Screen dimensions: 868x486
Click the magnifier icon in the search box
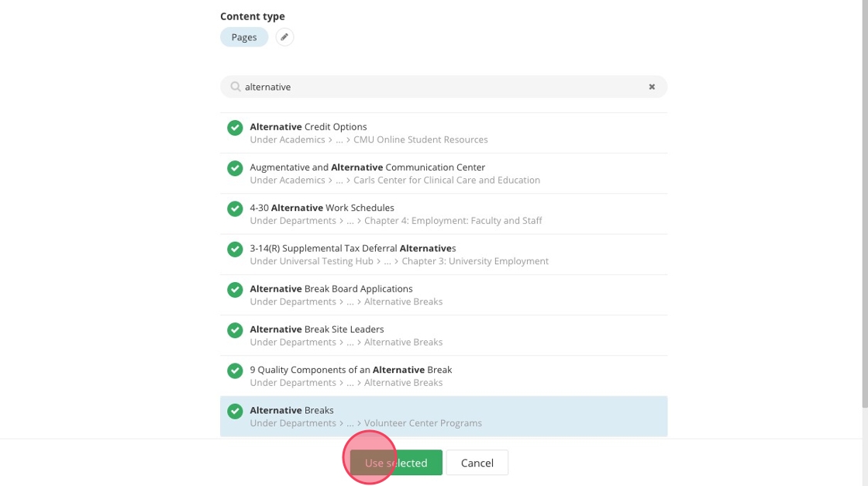pyautogui.click(x=236, y=87)
